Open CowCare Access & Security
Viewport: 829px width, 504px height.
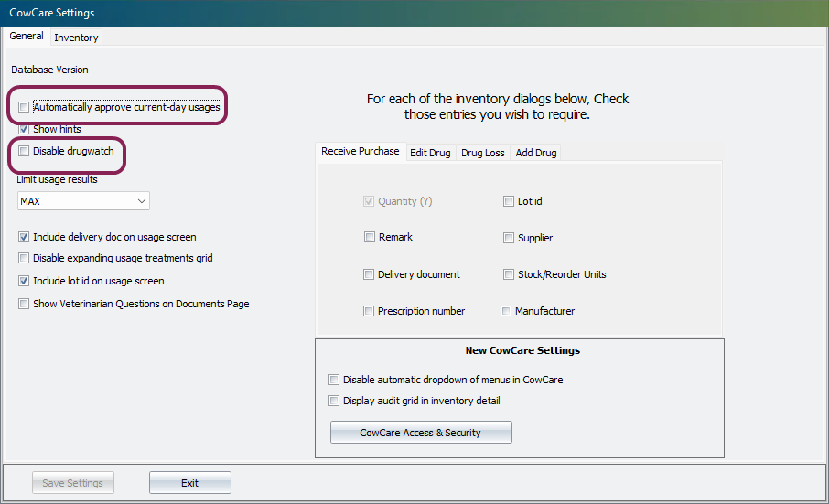[421, 432]
